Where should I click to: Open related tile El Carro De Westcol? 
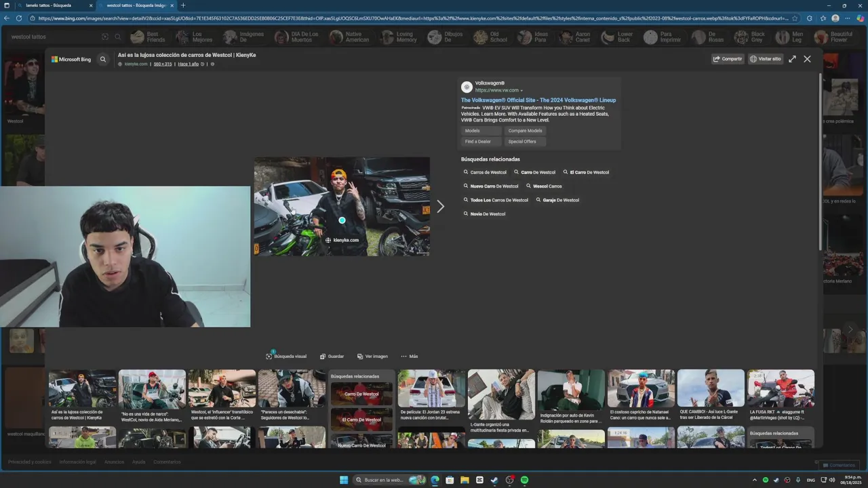pyautogui.click(x=361, y=420)
